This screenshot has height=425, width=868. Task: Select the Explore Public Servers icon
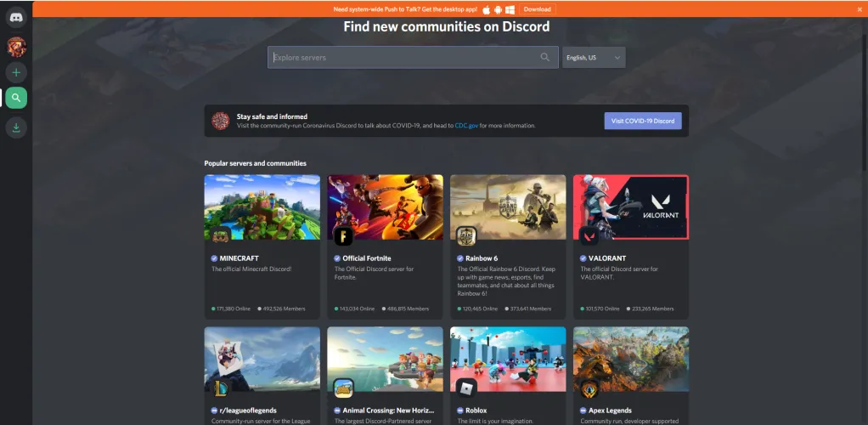tap(16, 99)
